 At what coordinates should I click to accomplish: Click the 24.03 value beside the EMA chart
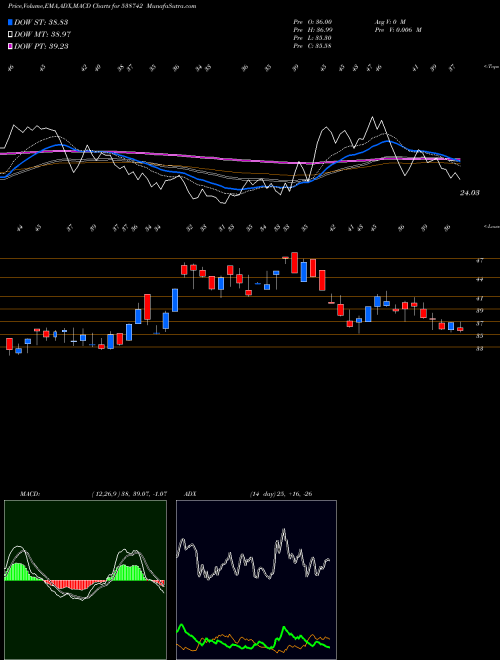470,193
